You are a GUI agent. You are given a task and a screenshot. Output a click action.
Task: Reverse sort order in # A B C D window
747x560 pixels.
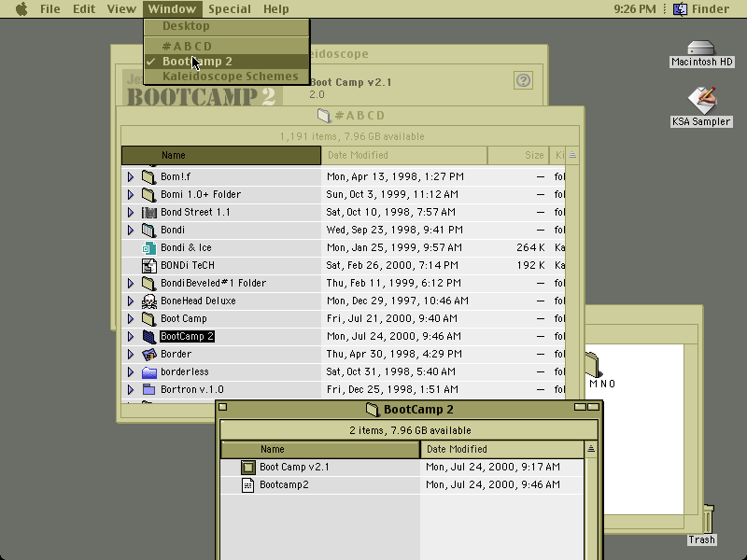pos(572,155)
